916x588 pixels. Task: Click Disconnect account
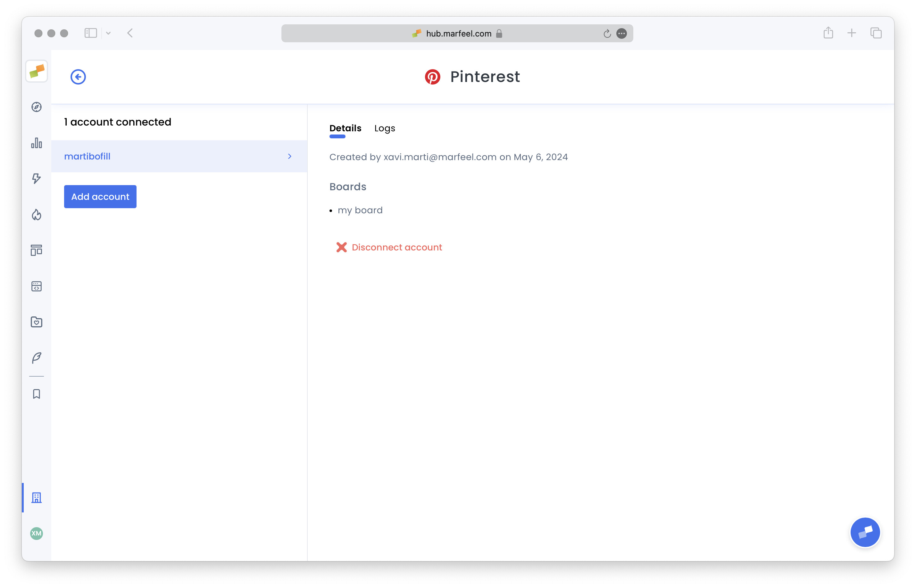point(396,247)
